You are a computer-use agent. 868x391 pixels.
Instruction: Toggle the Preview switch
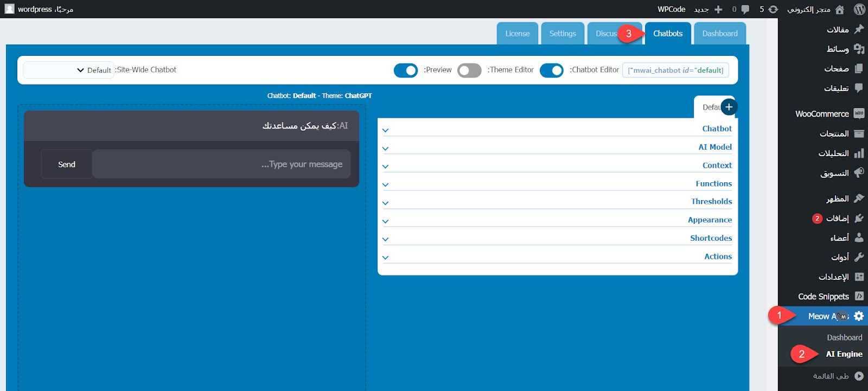click(x=405, y=70)
